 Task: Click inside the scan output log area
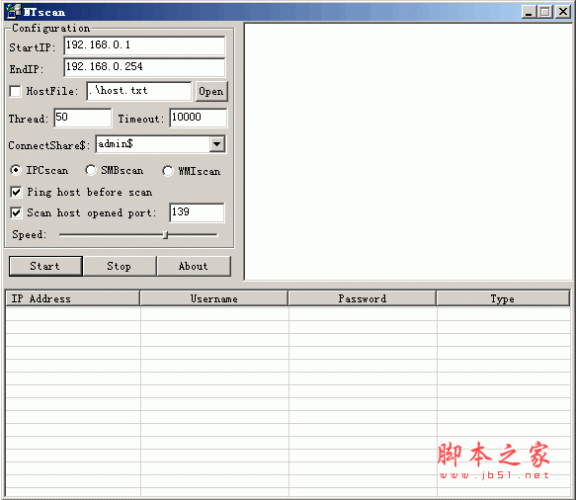(x=408, y=152)
